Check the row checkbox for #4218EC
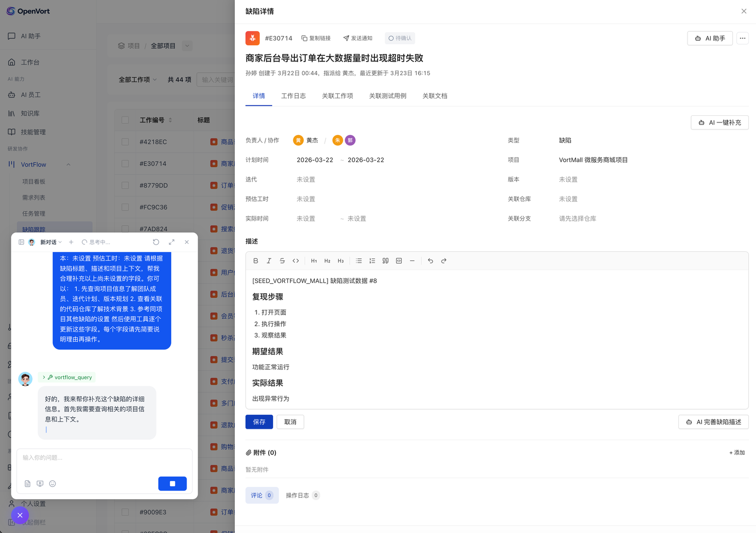Image resolution: width=756 pixels, height=533 pixels. click(125, 142)
